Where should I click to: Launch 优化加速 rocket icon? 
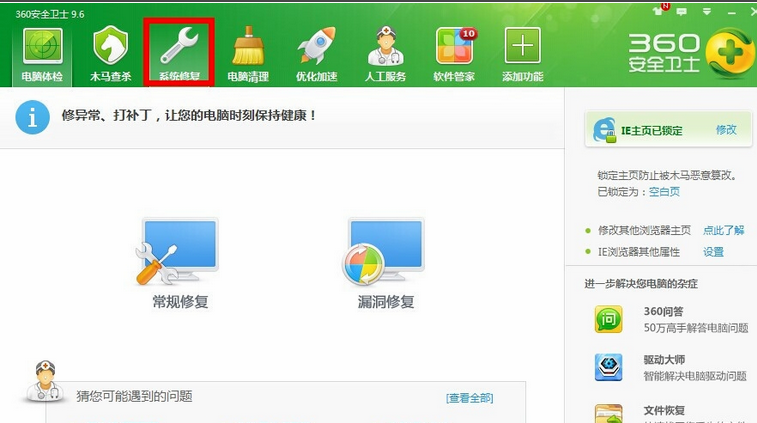[x=317, y=45]
